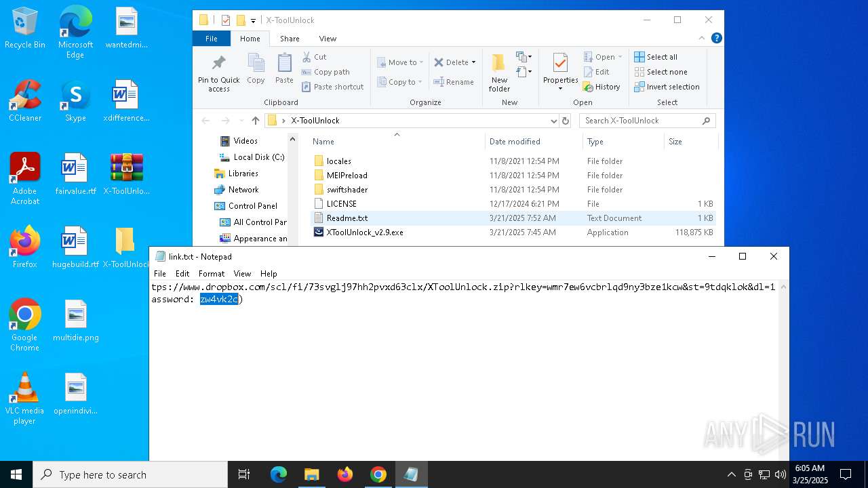Screen dimensions: 868x488
Task: Open address bar history dropdown
Action: pyautogui.click(x=554, y=121)
